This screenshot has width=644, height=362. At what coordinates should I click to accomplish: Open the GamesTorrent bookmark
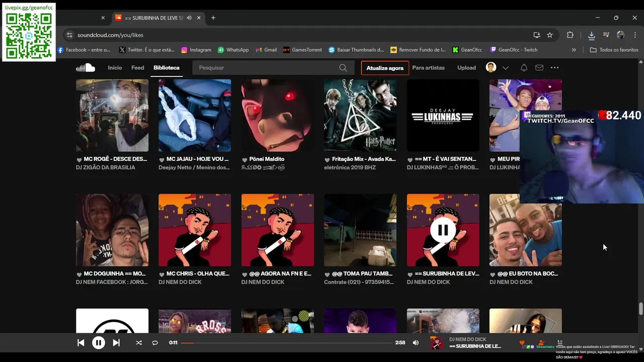coord(302,50)
